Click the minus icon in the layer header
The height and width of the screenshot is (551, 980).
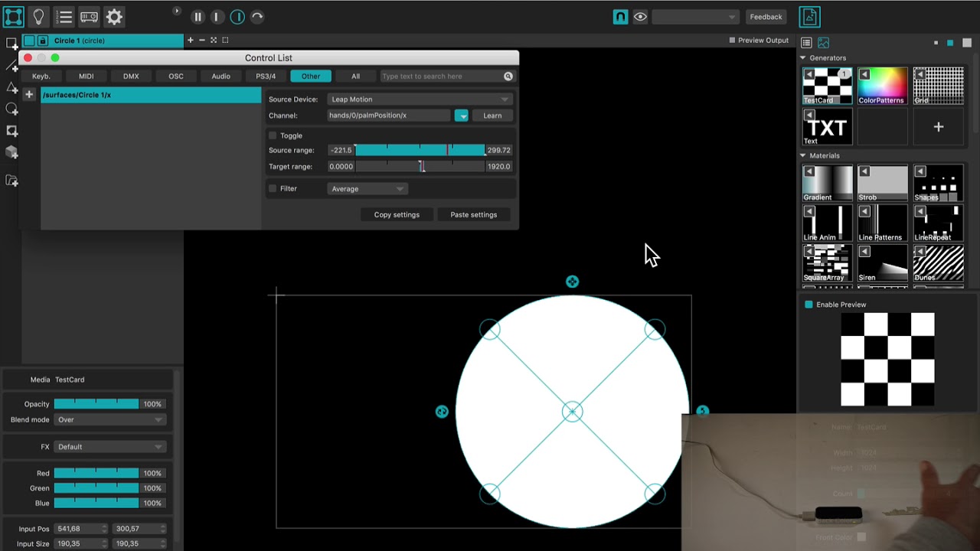[202, 41]
